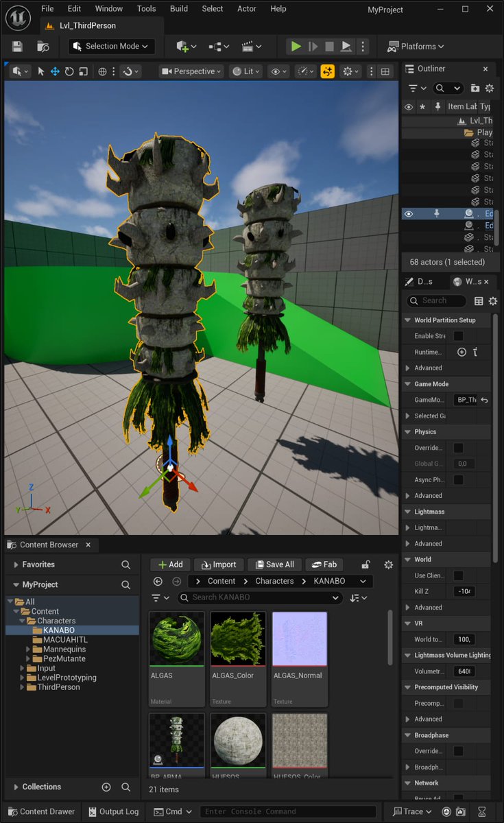Add a new collection with plus icon
Screen dimensions: 504x823
click(x=106, y=787)
